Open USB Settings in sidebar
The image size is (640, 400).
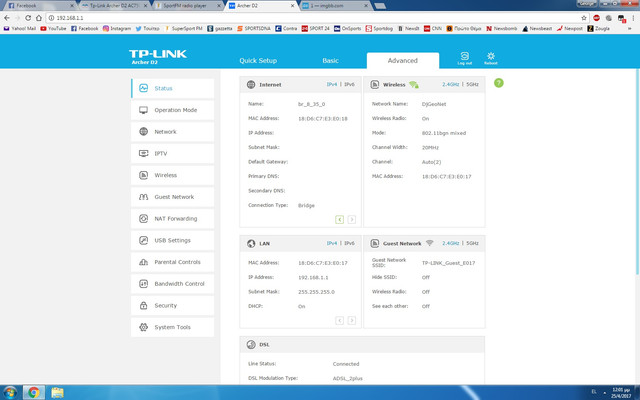(172, 240)
